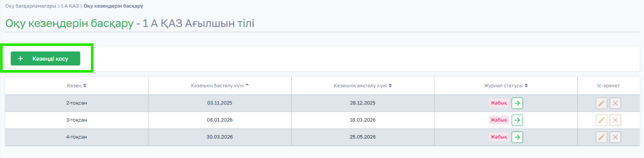Click Жабық status badge in 2-тоқсан row

(498, 103)
